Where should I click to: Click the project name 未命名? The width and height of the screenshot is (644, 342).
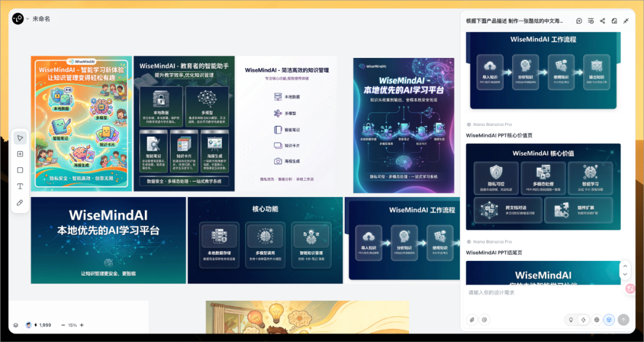click(41, 19)
